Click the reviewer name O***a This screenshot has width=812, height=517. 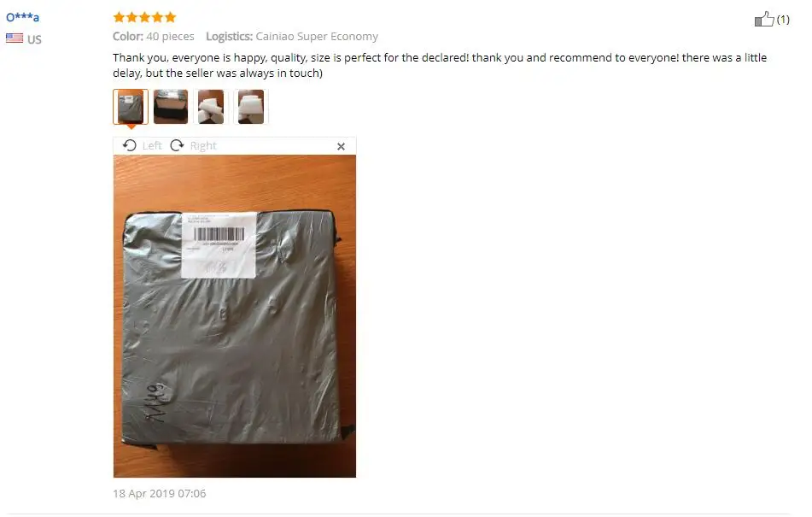23,17
